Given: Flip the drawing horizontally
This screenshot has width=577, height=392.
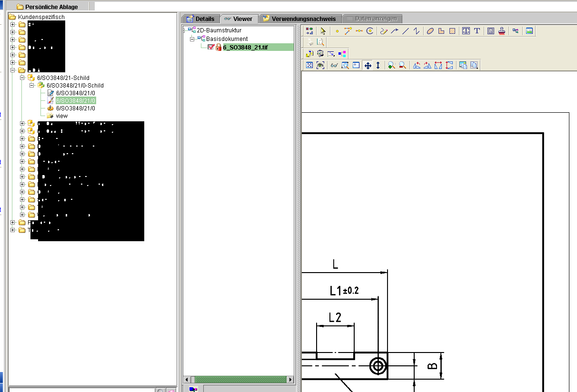Looking at the screenshot, I should point(438,65).
